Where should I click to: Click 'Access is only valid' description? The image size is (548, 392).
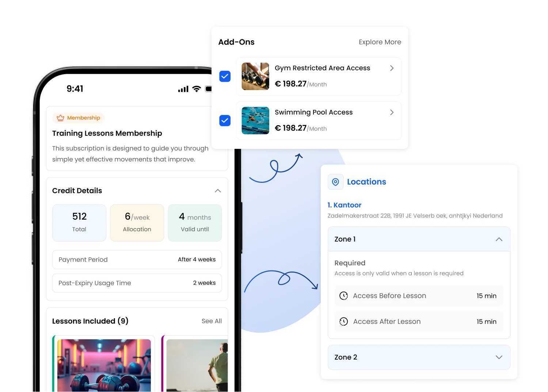(399, 273)
